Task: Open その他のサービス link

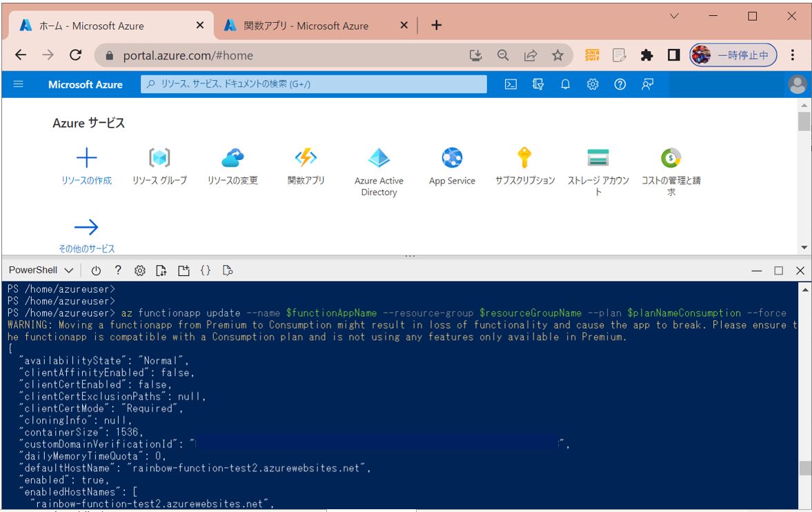Action: coord(86,235)
